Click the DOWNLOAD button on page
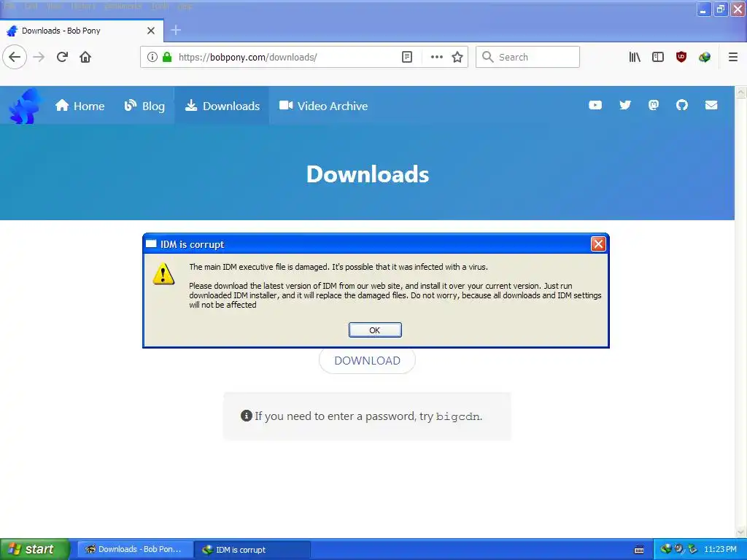 (368, 360)
